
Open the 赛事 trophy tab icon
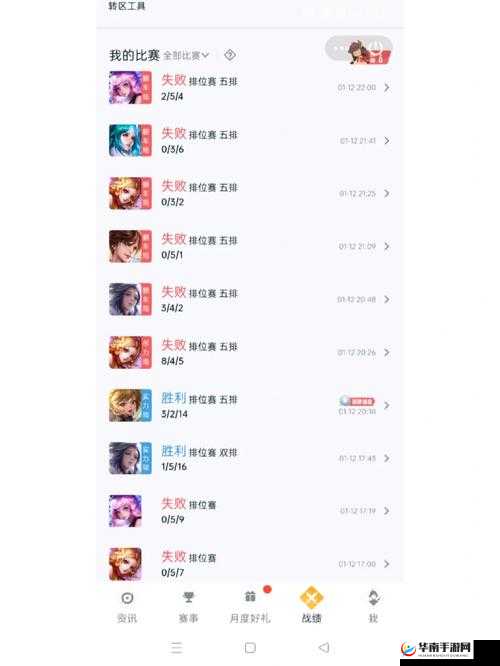coord(188,598)
